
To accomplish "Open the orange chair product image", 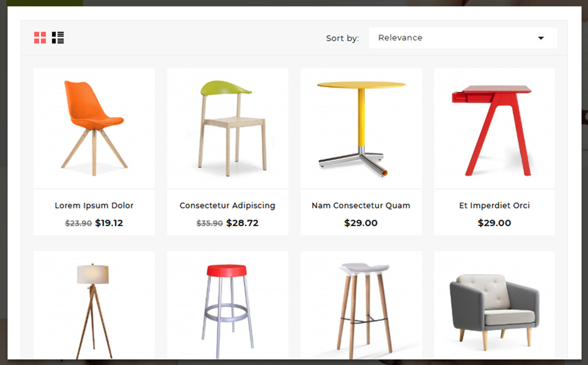I will 94,128.
